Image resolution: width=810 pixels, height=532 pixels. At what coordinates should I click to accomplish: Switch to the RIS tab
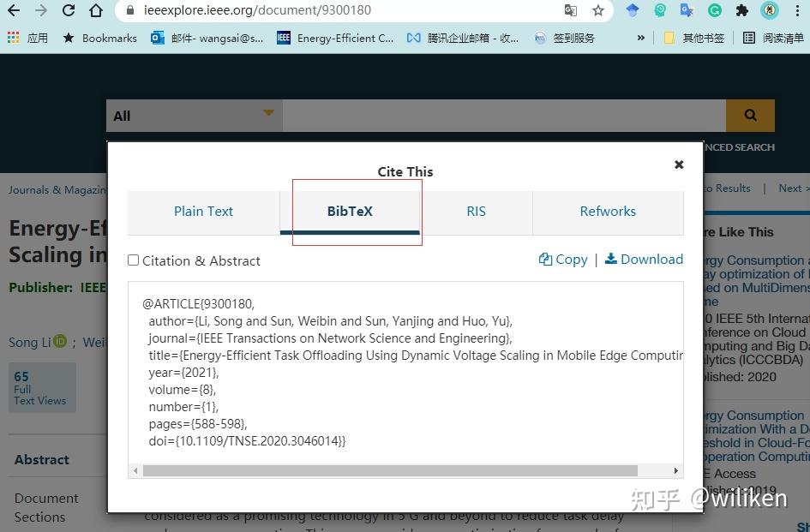476,212
